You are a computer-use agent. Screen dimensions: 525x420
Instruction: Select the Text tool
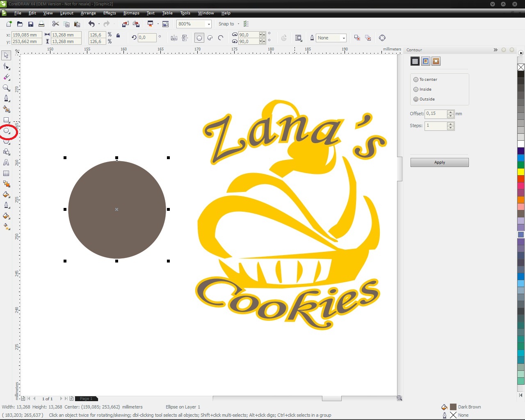[x=6, y=162]
